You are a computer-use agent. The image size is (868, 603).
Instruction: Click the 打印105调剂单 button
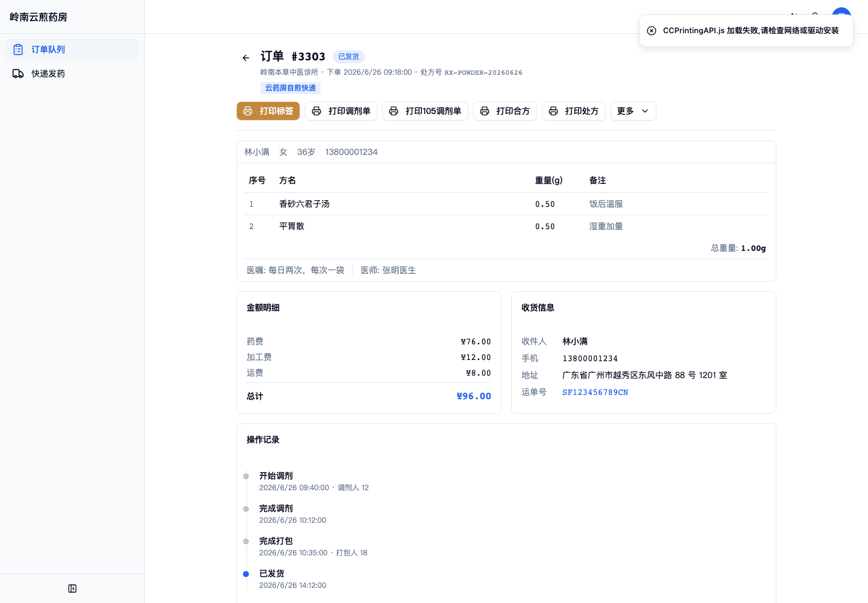click(x=425, y=111)
